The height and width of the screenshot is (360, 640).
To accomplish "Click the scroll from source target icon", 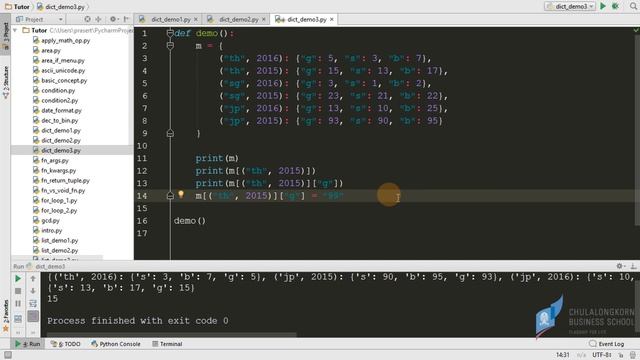I will (87, 19).
